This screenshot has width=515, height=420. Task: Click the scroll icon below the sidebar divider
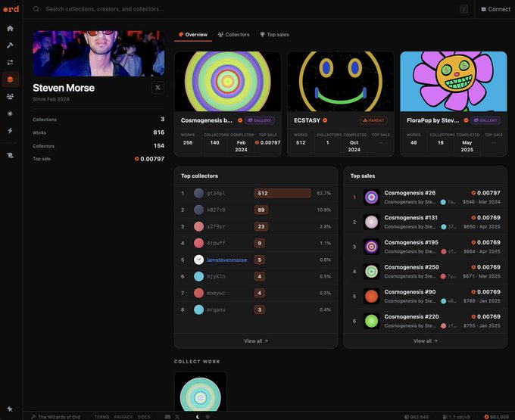click(10, 155)
